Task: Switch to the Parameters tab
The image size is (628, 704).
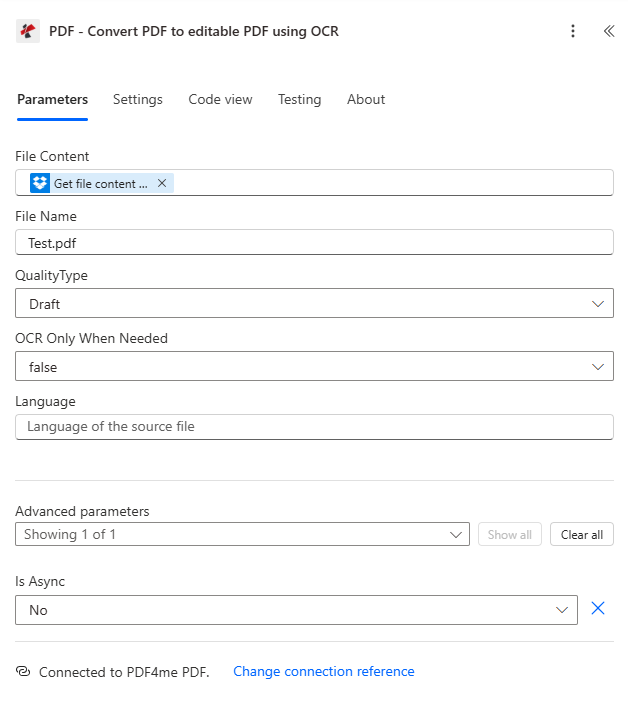Action: pos(52,99)
